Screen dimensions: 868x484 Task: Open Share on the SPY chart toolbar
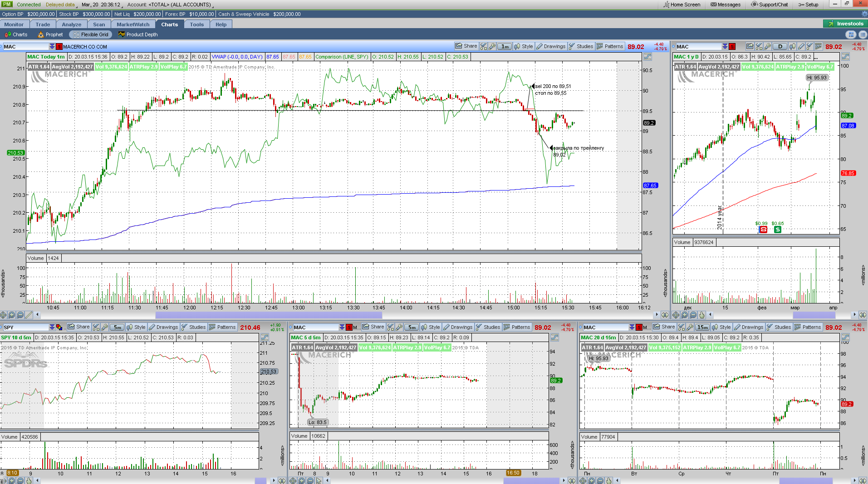pyautogui.click(x=78, y=327)
